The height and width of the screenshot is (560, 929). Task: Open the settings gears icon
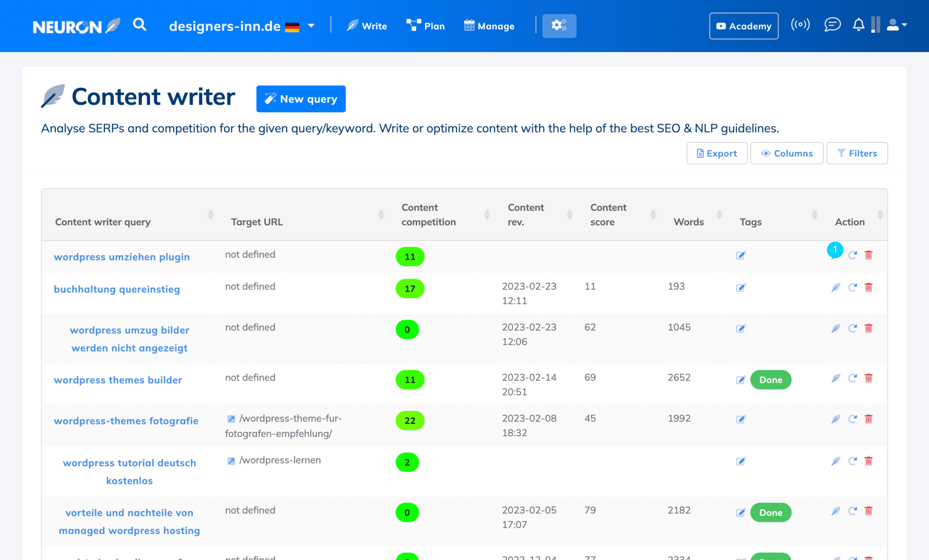click(559, 26)
